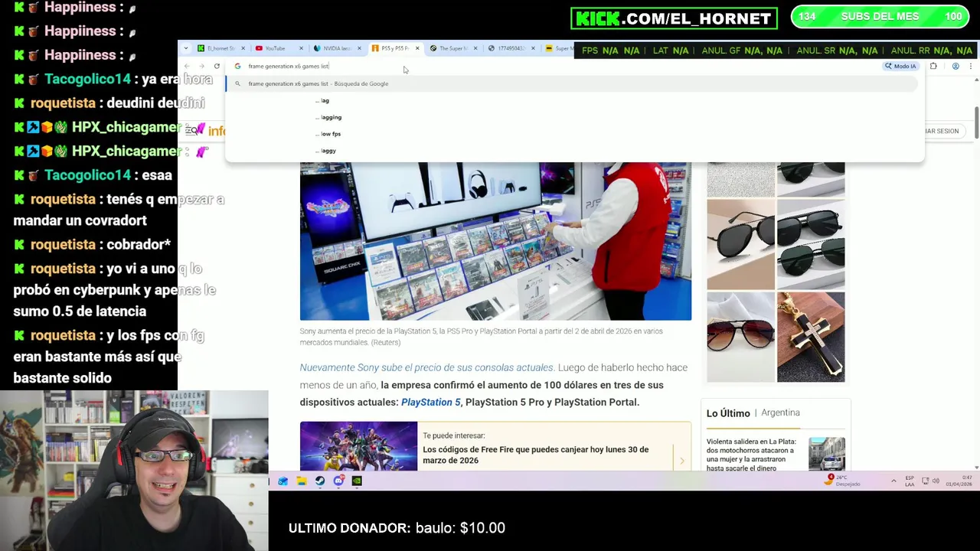The width and height of the screenshot is (980, 551).
Task: Click the arrow on Free Fire card
Action: click(x=681, y=461)
